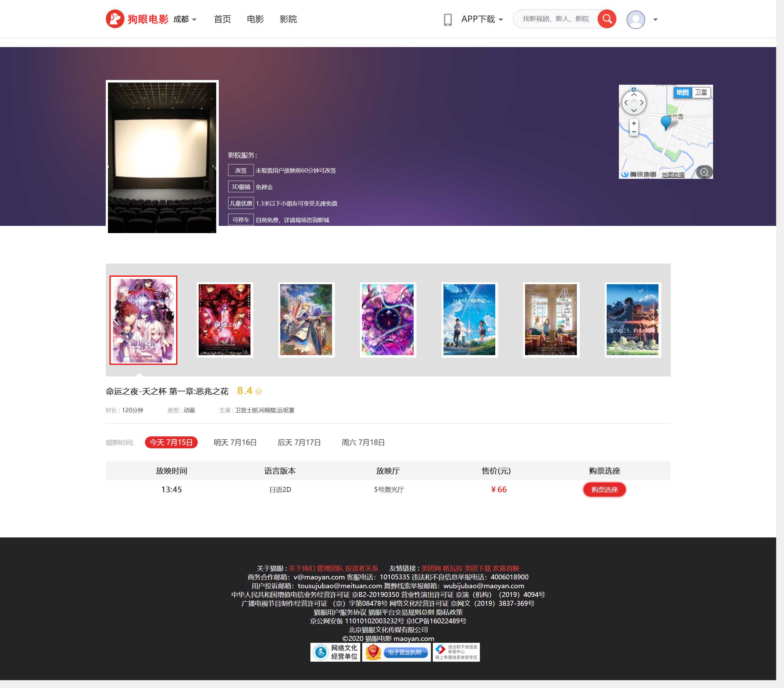Focus the movie search input field
The image size is (784, 688).
(x=556, y=19)
